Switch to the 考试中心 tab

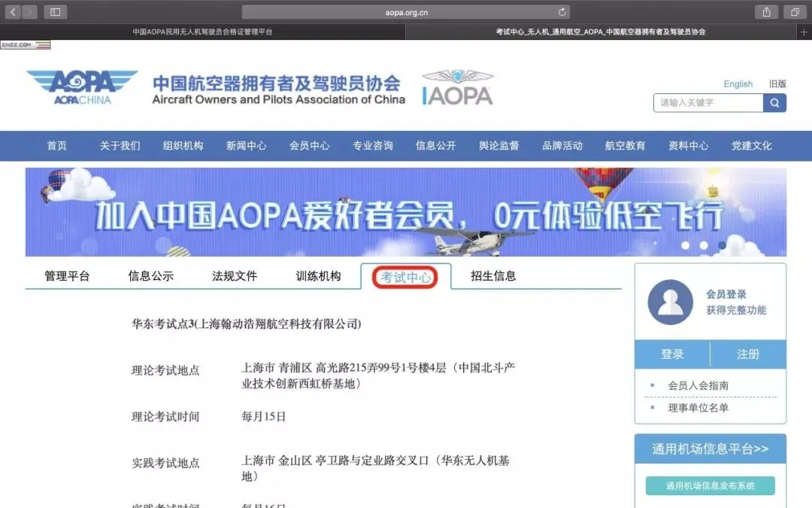coord(405,277)
